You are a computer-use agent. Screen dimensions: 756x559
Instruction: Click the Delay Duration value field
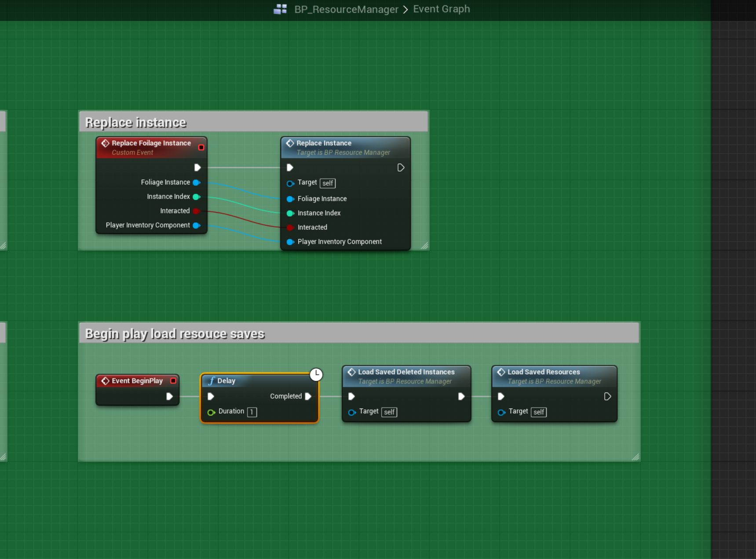pyautogui.click(x=252, y=412)
